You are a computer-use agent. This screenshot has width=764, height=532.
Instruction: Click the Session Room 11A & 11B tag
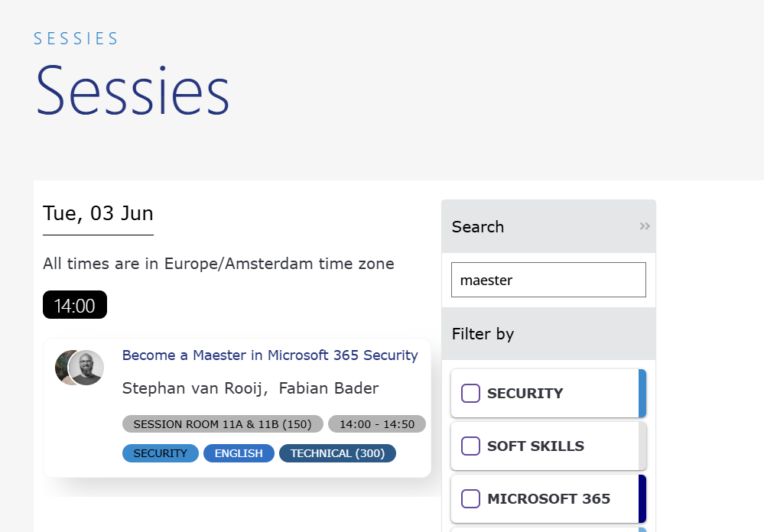[223, 424]
